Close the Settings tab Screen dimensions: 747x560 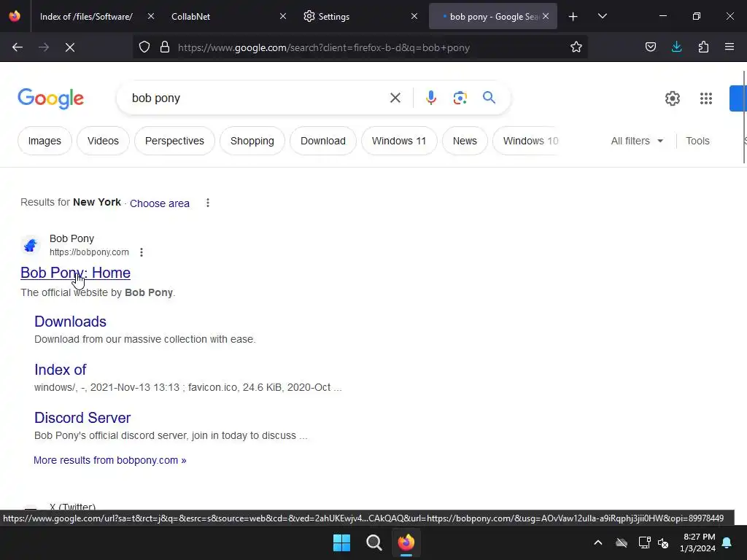(x=414, y=16)
